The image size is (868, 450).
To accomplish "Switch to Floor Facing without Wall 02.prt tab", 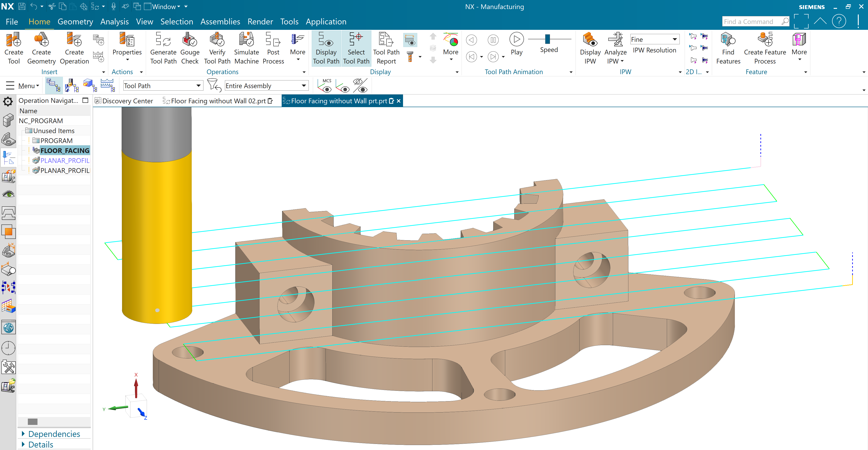I will [x=218, y=101].
